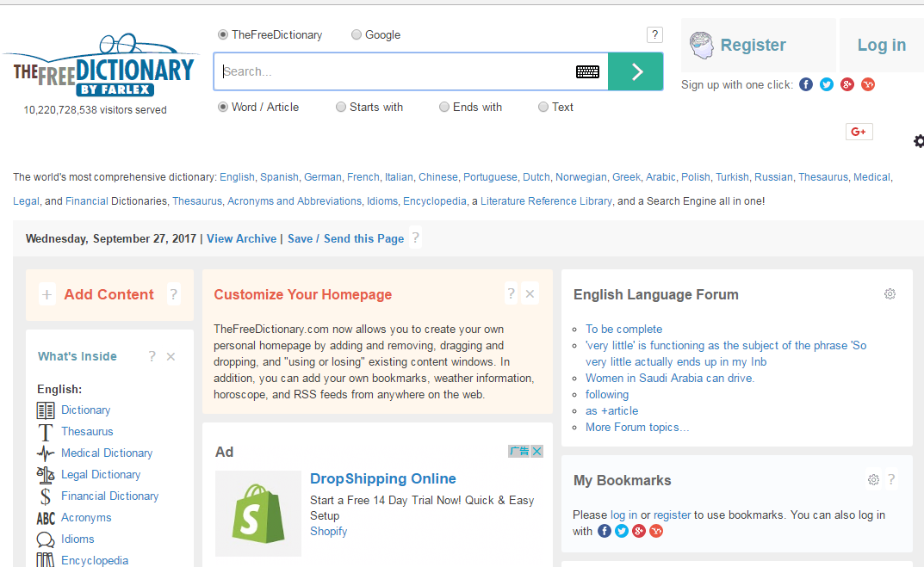Select Text search mode
The height and width of the screenshot is (567, 924).
(x=544, y=108)
